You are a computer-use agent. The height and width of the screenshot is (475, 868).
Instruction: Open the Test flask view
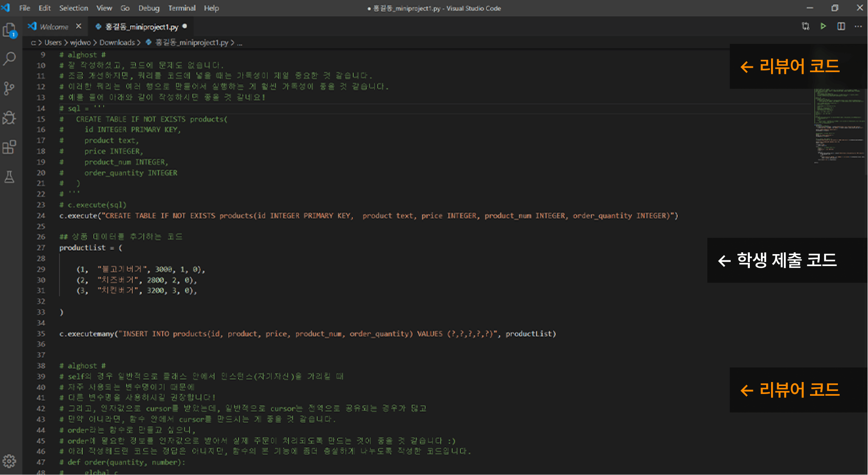coord(9,177)
